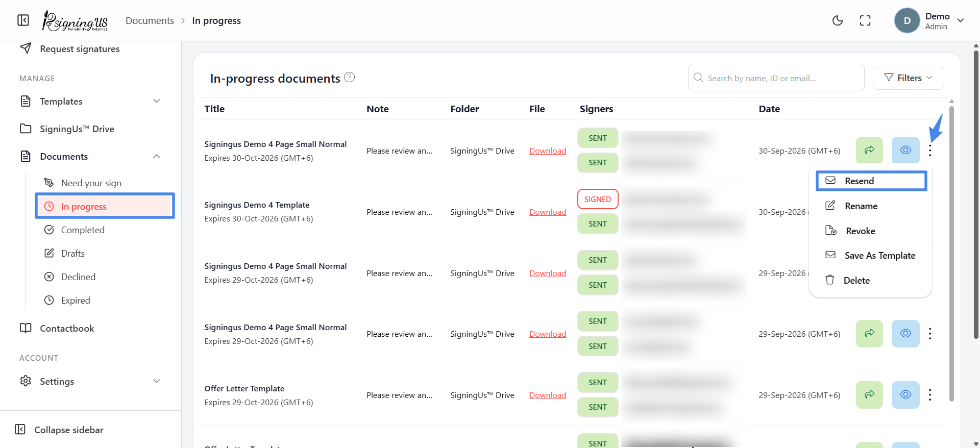Choose Rename from the context menu

(x=871, y=206)
